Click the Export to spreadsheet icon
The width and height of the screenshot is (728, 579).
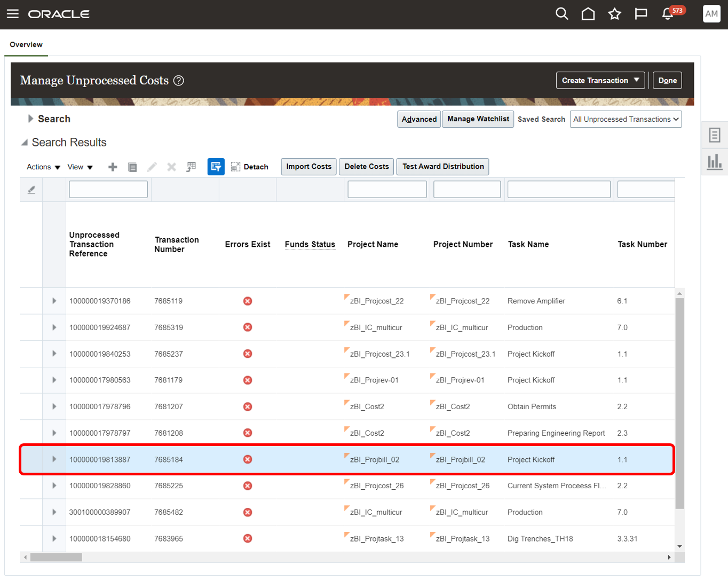pos(191,167)
